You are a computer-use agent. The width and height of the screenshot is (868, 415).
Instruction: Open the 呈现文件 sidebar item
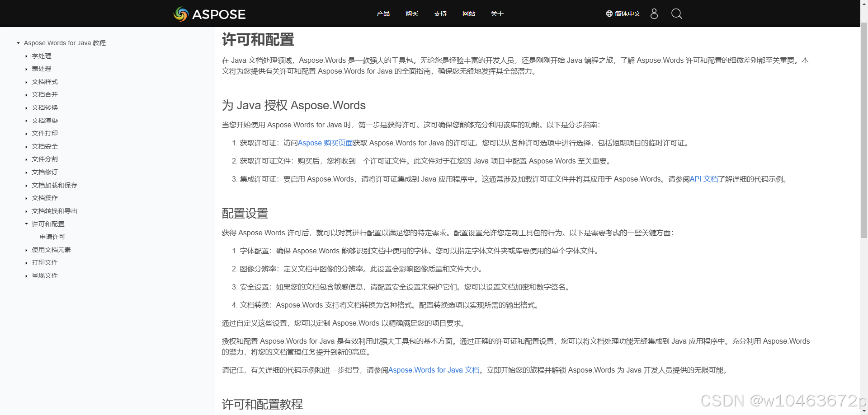pos(45,275)
